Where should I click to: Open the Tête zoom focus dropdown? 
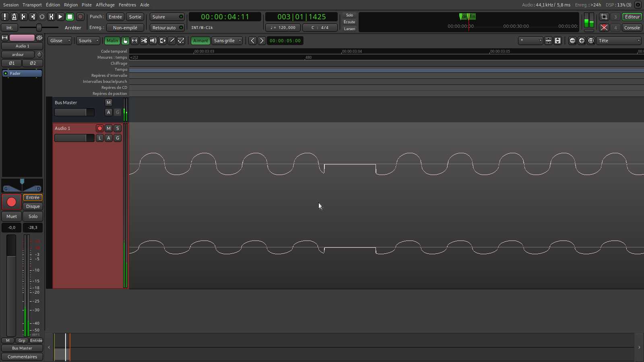(619, 41)
